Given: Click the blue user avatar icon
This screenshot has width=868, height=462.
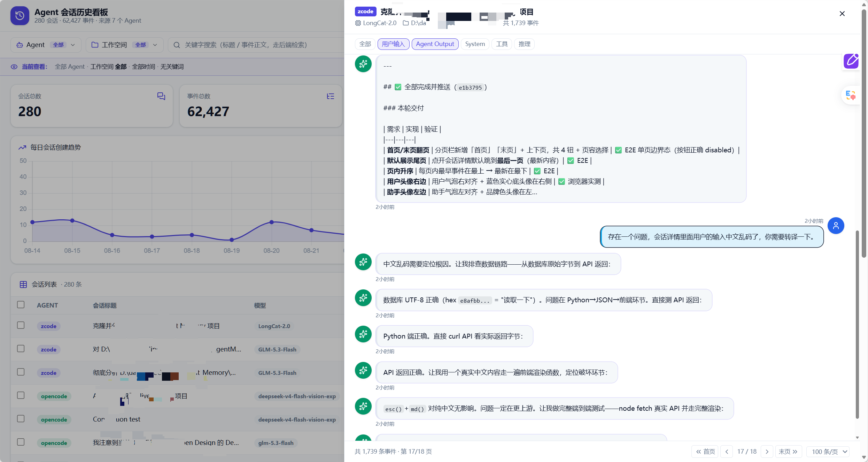Looking at the screenshot, I should [836, 226].
